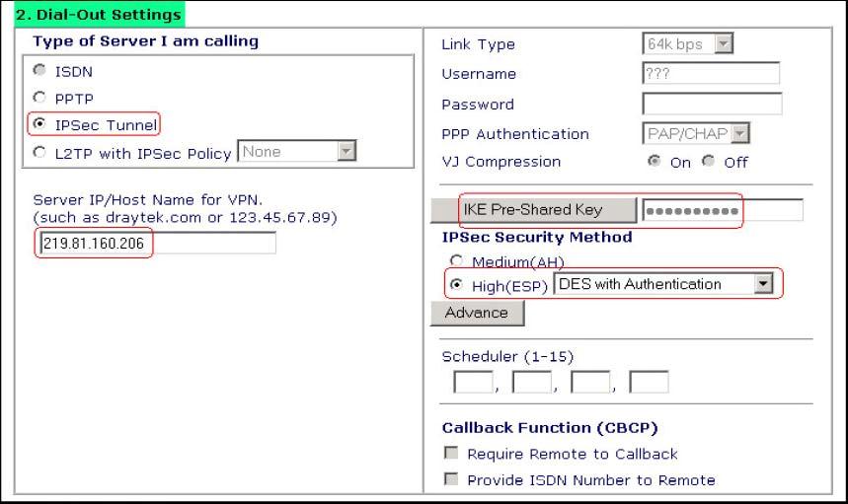Click the Password input field
848x504 pixels.
711,104
